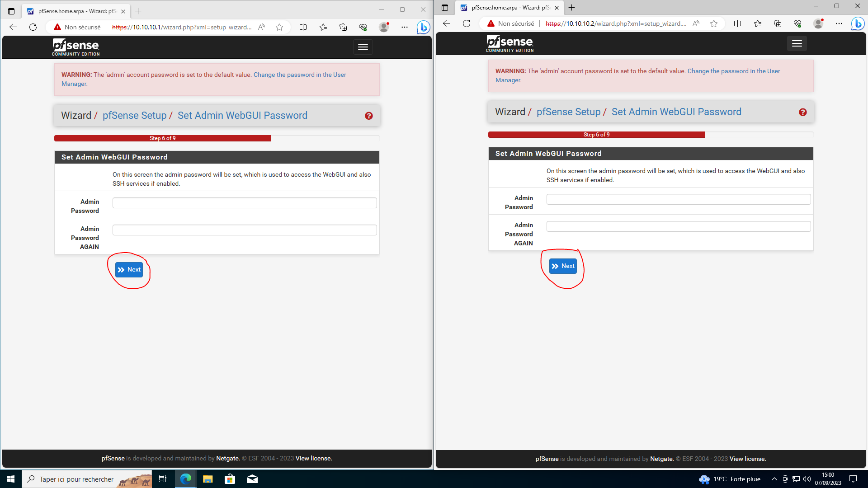This screenshot has height=488, width=868.
Task: Open the Bing sidebar icon in the left browser
Action: (x=423, y=27)
